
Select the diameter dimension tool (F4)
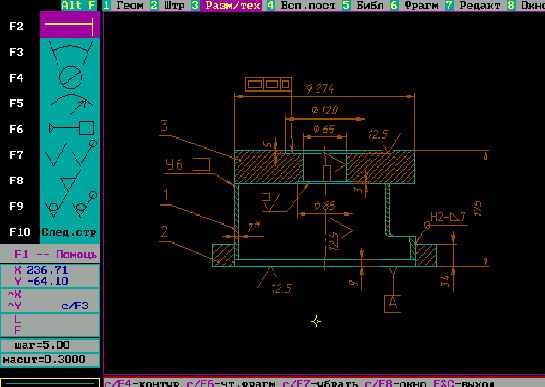click(x=70, y=77)
